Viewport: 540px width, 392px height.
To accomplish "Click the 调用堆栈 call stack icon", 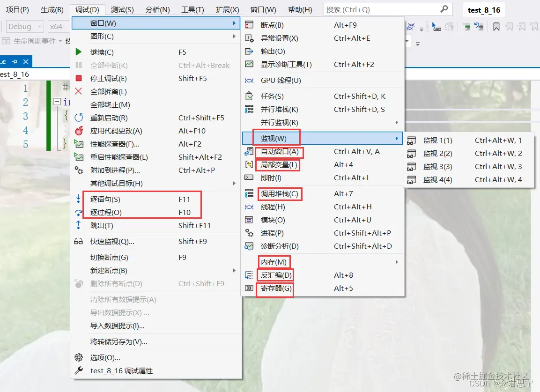I will pos(249,193).
